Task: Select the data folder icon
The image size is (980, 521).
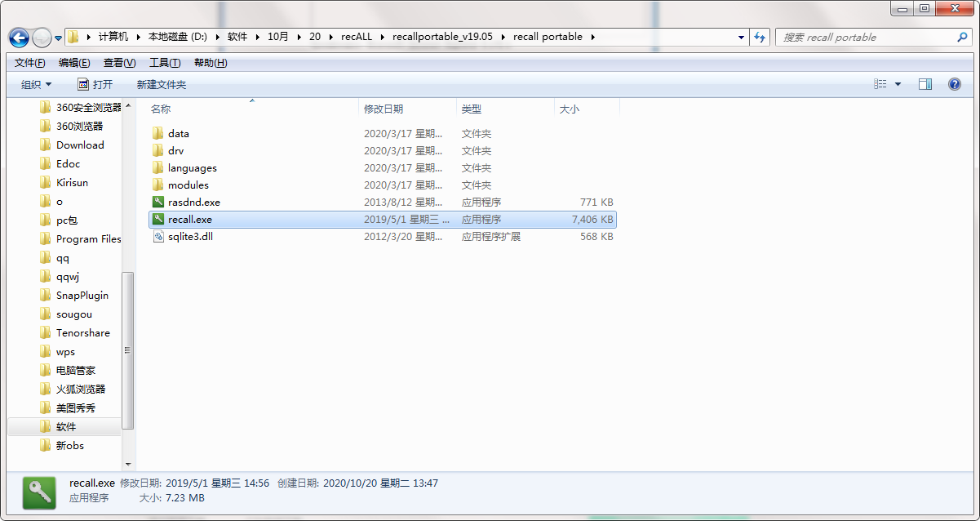Action: click(x=158, y=133)
